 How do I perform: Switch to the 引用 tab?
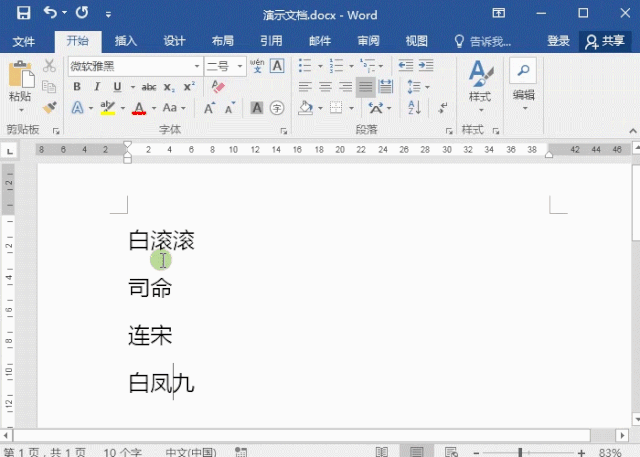tap(271, 41)
